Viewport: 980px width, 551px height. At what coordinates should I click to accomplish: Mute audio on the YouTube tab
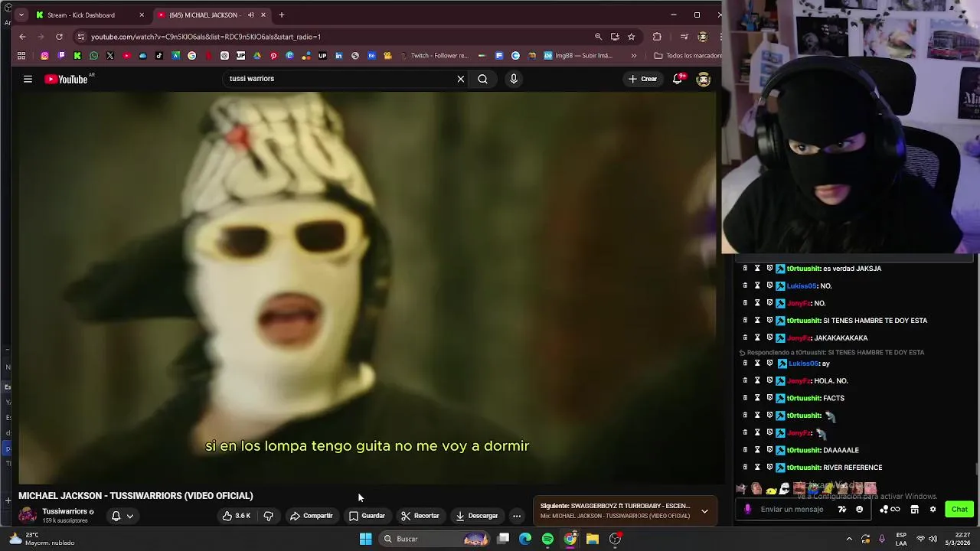[x=250, y=15]
